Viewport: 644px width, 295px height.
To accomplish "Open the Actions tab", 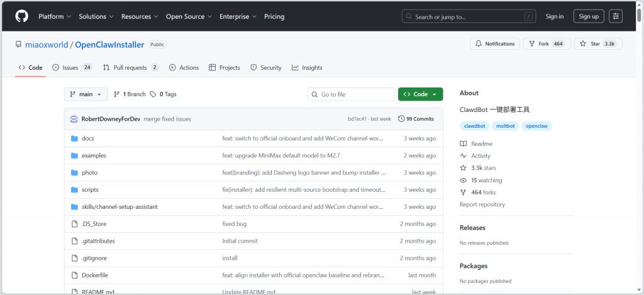I will [184, 67].
